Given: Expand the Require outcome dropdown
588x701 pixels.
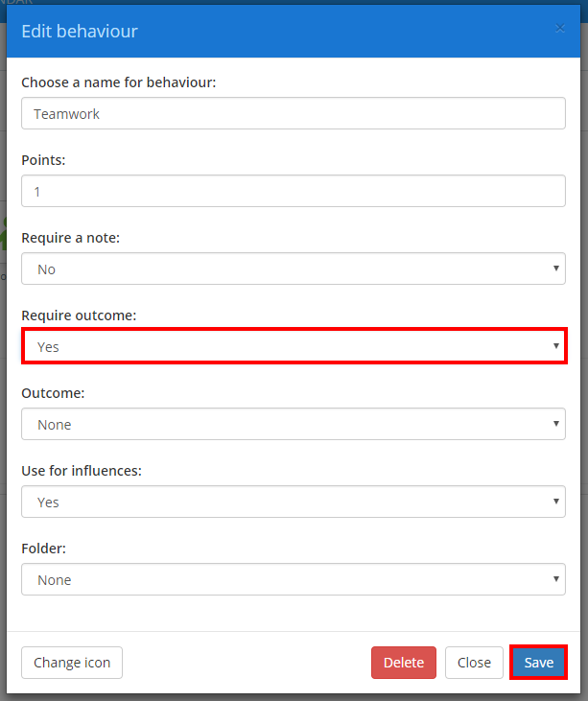Looking at the screenshot, I should [x=293, y=346].
